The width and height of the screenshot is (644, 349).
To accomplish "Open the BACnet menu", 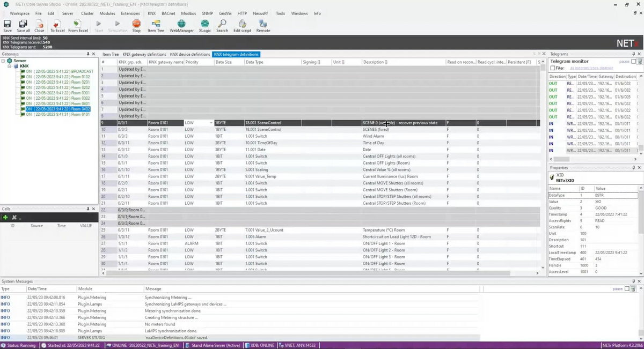I will click(x=168, y=13).
